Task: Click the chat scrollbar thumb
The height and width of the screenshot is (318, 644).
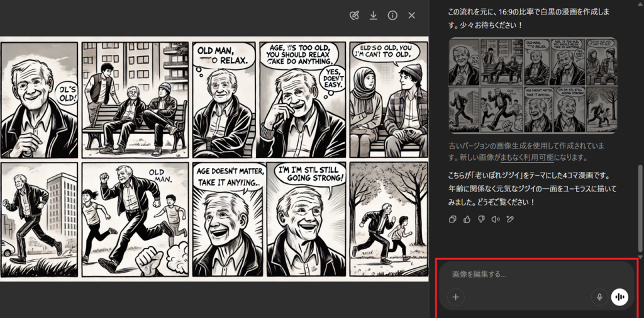Action: (x=640, y=208)
